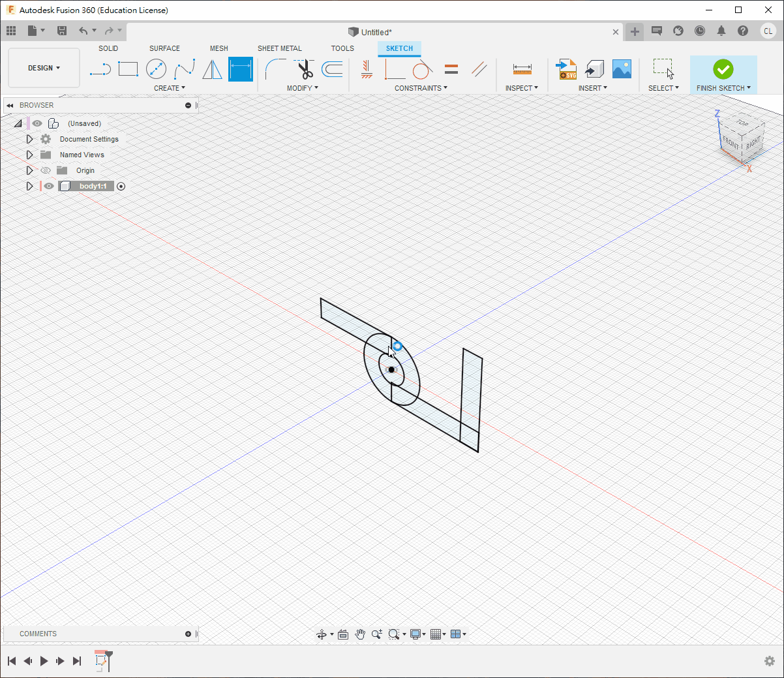
Task: Expand the Named Views folder
Action: [29, 155]
